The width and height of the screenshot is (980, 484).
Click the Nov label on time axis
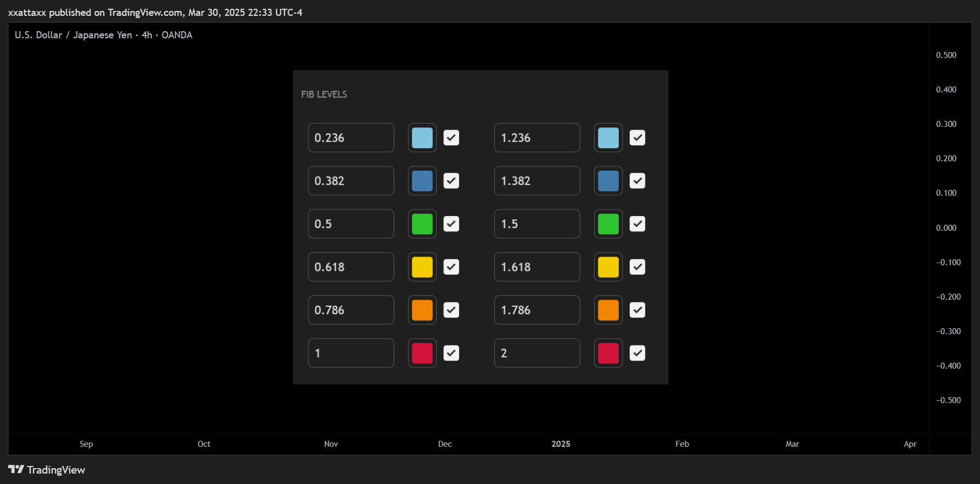click(x=331, y=444)
